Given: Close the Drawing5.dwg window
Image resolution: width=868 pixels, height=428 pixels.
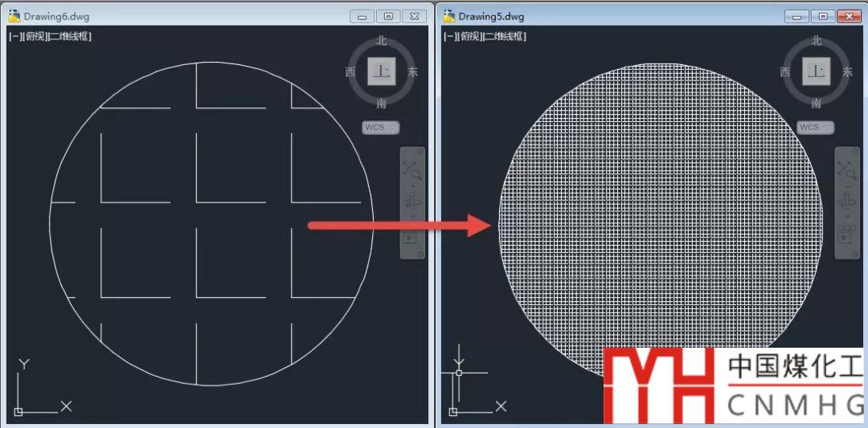Looking at the screenshot, I should (x=850, y=17).
